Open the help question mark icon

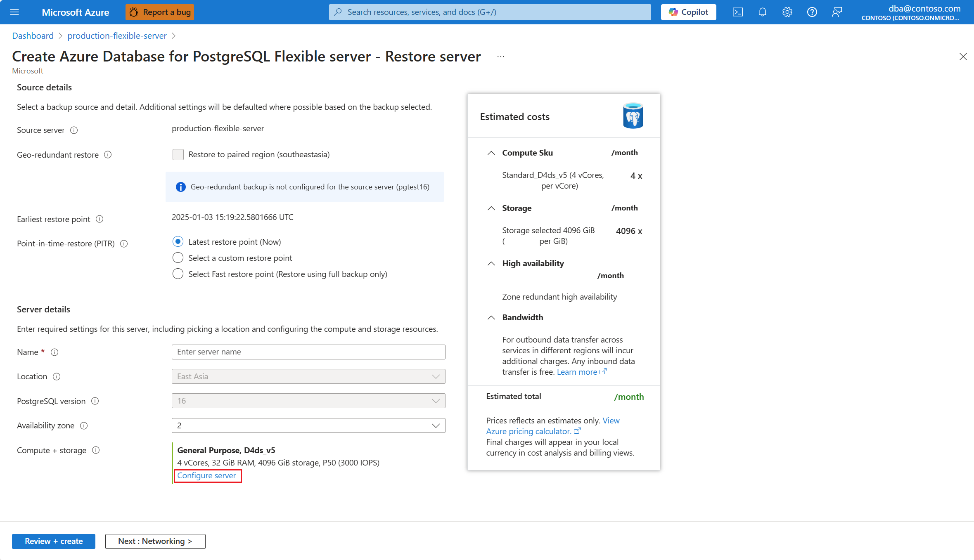tap(812, 12)
